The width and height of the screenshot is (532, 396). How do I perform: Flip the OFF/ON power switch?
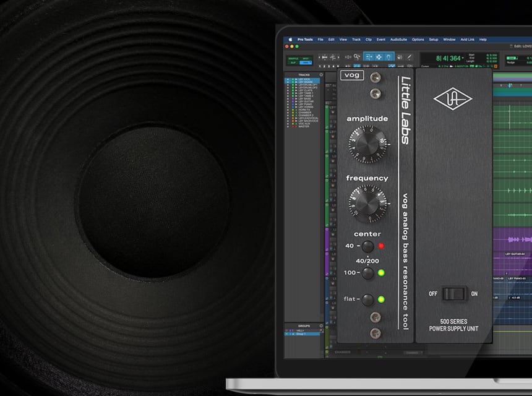click(453, 293)
